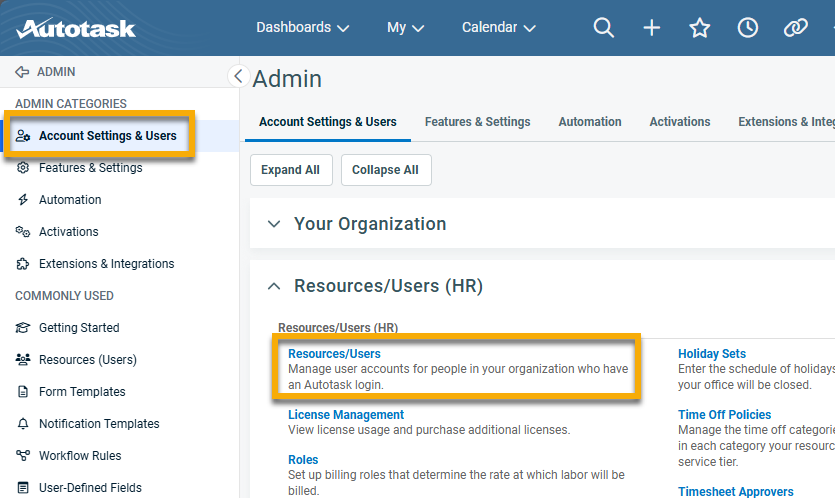Click the Resources (Users) people icon
The height and width of the screenshot is (498, 835).
(x=23, y=360)
